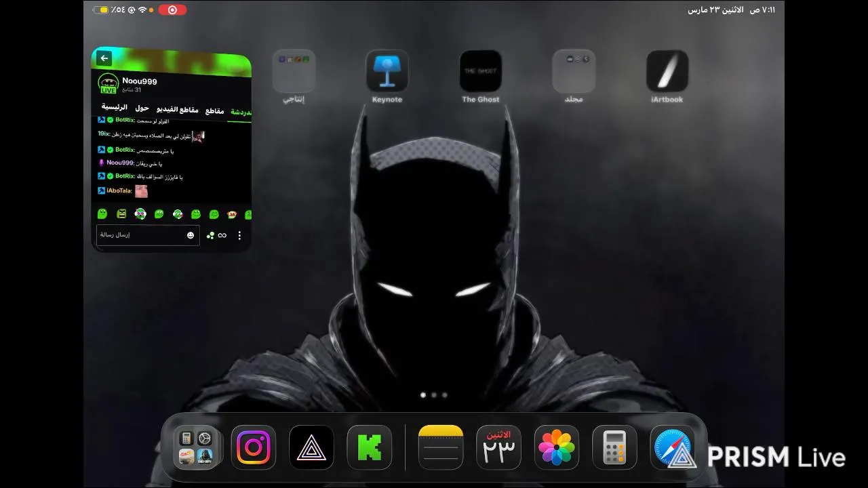Open the مقاطع الفيديو tab
Image resolution: width=868 pixels, height=488 pixels.
tap(177, 109)
